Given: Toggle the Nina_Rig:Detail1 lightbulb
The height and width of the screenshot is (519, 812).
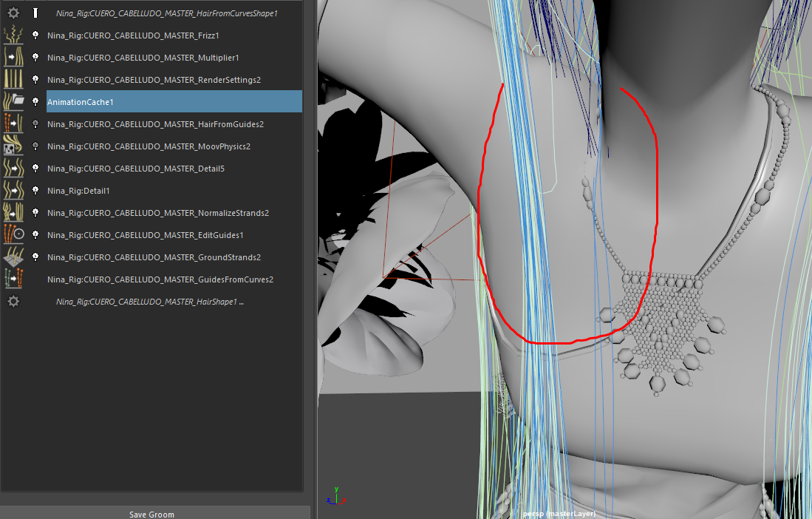Looking at the screenshot, I should pyautogui.click(x=35, y=190).
